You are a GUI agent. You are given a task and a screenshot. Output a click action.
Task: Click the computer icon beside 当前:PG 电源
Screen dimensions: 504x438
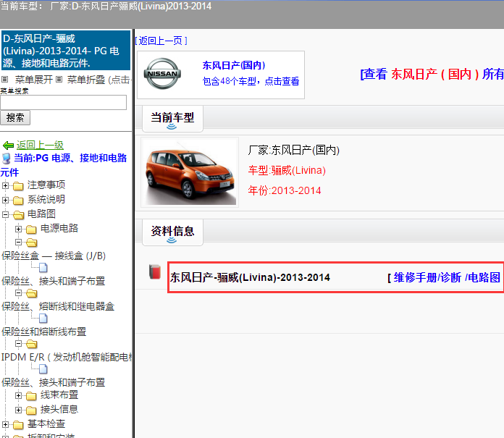pos(6,159)
